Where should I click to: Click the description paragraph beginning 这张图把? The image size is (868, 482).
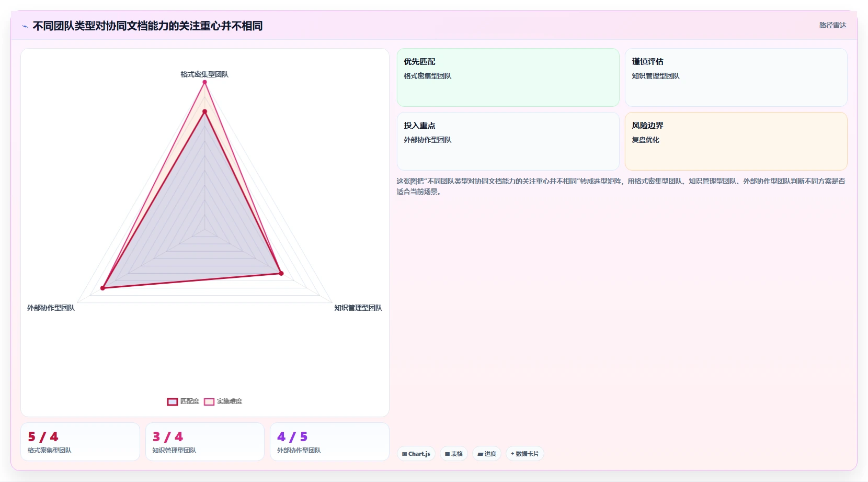point(621,186)
